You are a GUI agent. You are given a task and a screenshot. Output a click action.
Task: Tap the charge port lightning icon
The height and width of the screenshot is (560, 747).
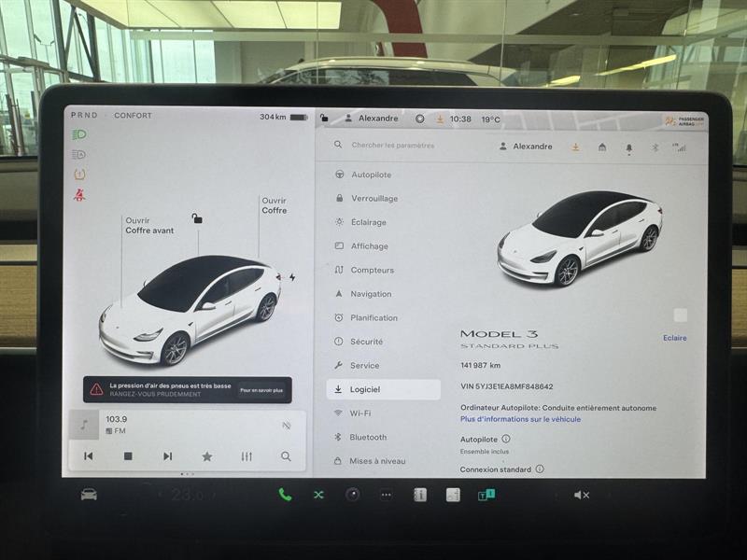tap(292, 276)
